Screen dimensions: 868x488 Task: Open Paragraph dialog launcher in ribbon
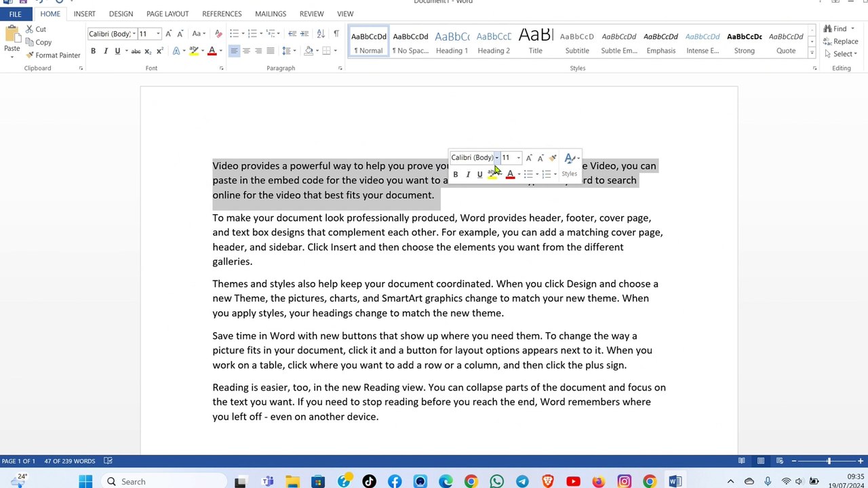point(340,68)
